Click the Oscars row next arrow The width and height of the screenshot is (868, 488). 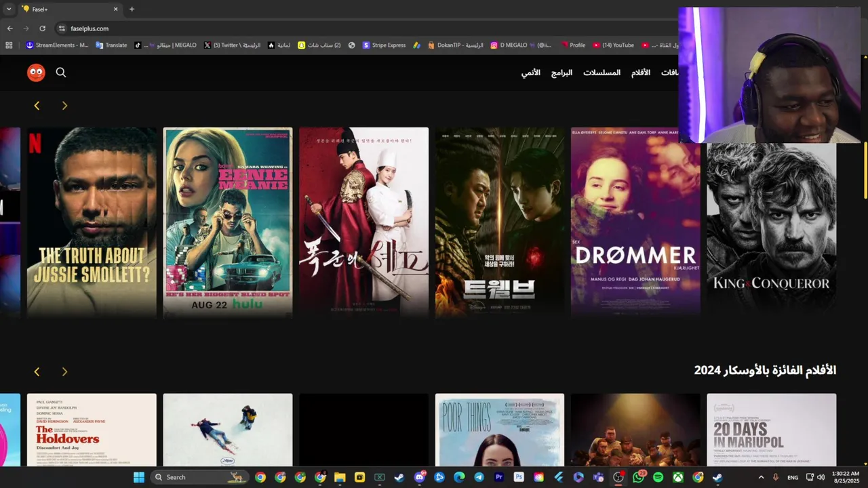click(64, 371)
